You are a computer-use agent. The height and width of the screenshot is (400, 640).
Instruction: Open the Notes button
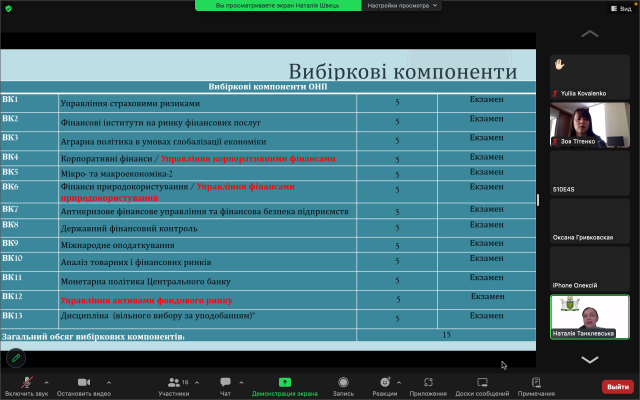pyautogui.click(x=536, y=386)
